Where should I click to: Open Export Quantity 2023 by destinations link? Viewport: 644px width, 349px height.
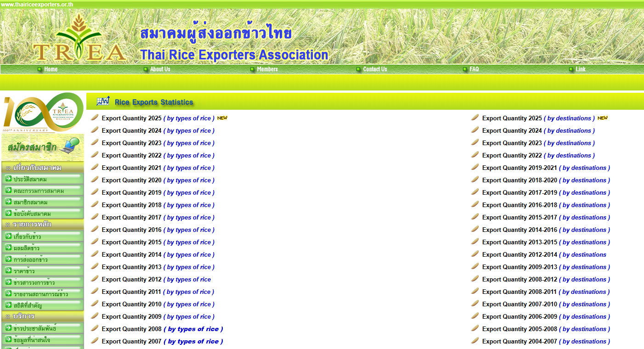click(569, 143)
